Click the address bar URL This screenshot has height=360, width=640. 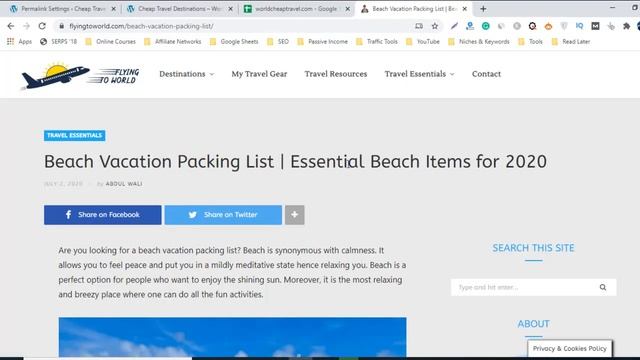141,26
